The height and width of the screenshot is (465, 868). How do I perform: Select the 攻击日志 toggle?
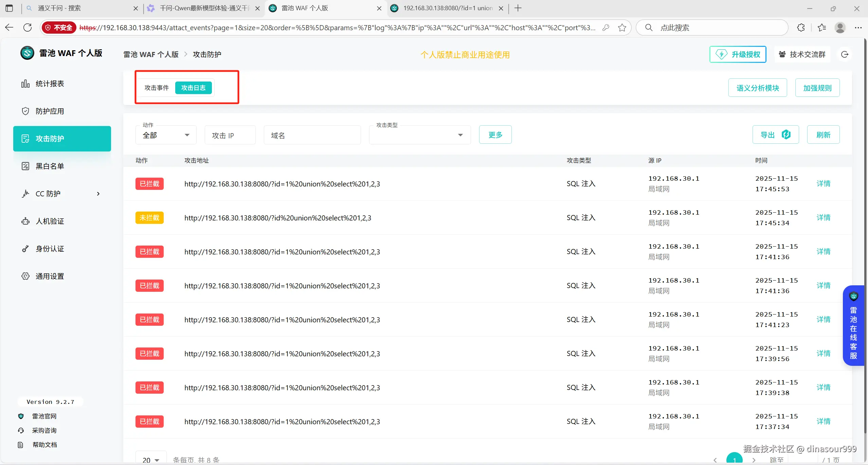point(193,88)
